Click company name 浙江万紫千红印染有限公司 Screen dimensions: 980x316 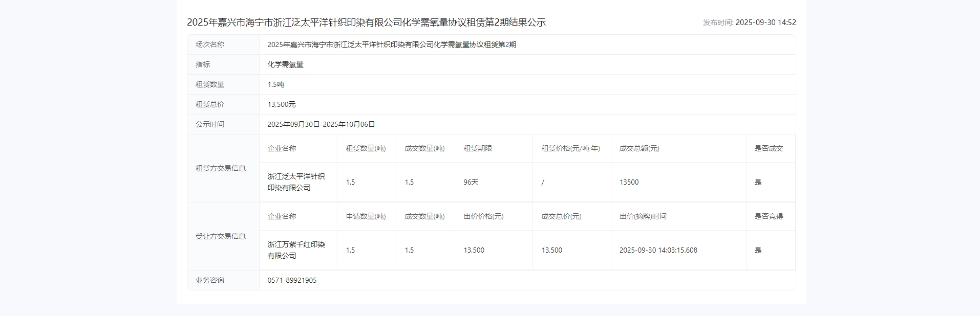pyautogui.click(x=296, y=250)
